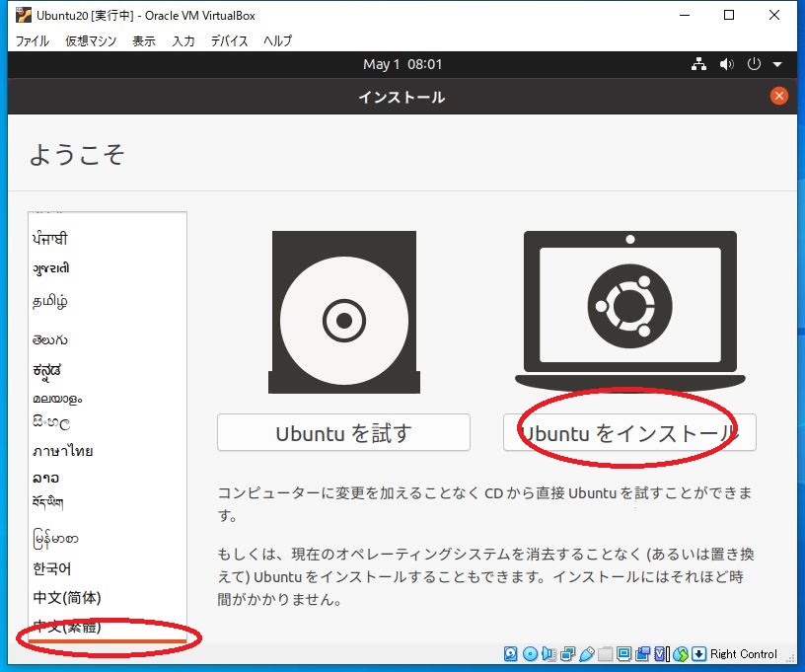805x672 pixels.
Task: Click VirtualBox mouse integration icon
Action: pyautogui.click(x=681, y=653)
